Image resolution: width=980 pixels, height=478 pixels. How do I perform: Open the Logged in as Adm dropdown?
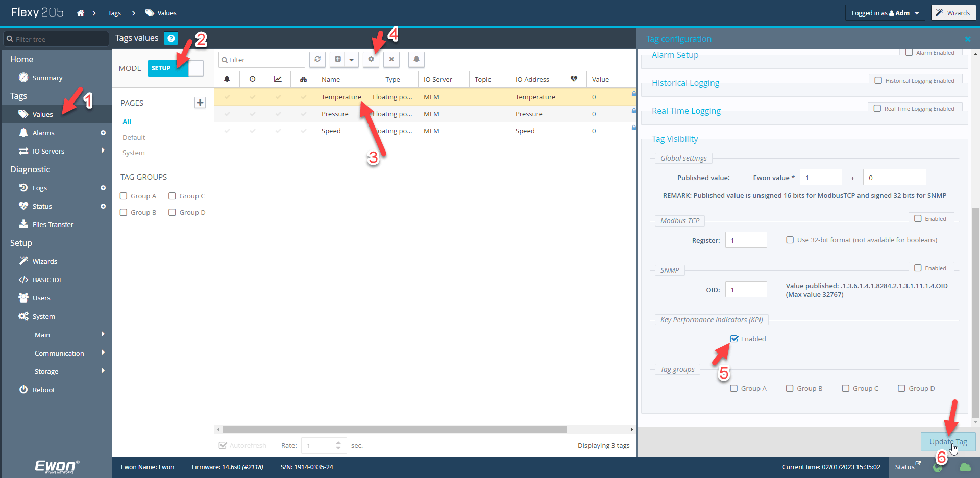pos(885,12)
